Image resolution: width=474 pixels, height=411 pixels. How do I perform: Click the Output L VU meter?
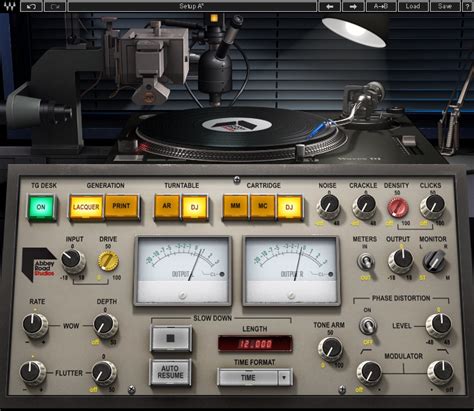[x=183, y=271]
